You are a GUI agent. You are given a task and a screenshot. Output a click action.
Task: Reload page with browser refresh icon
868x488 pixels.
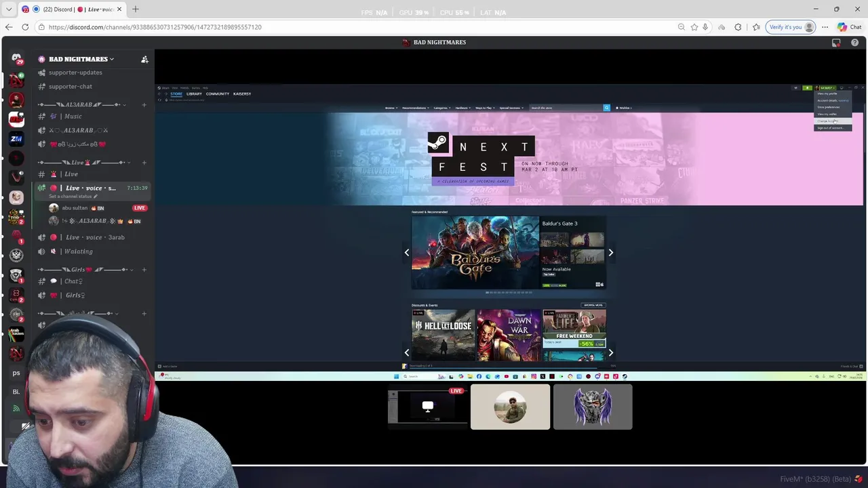tap(25, 27)
